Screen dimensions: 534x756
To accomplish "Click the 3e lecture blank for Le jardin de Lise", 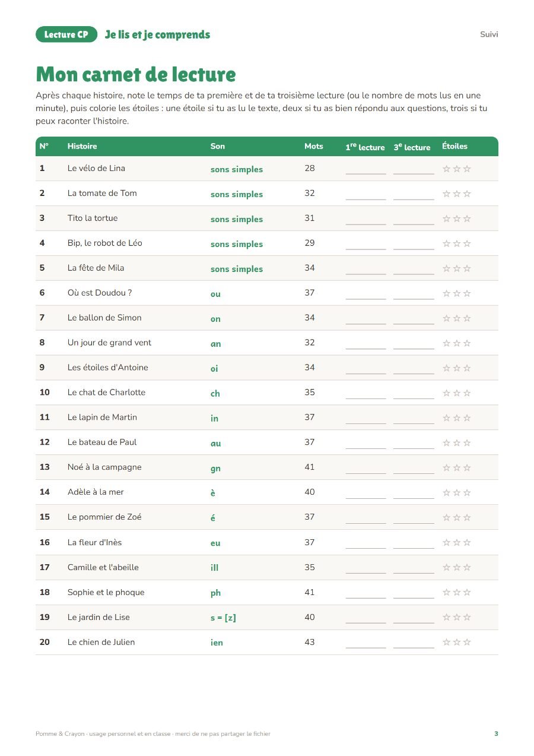I will coord(414,619).
